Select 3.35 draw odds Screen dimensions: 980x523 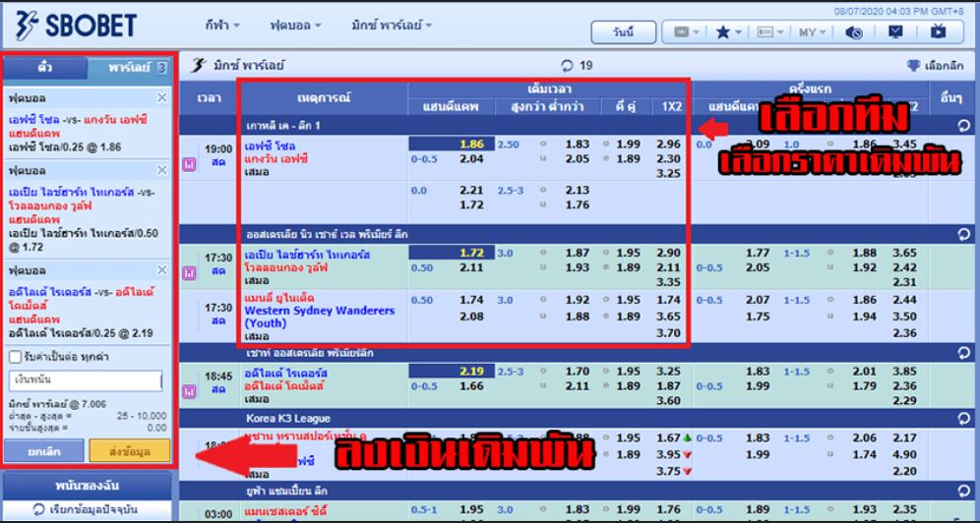(x=669, y=283)
